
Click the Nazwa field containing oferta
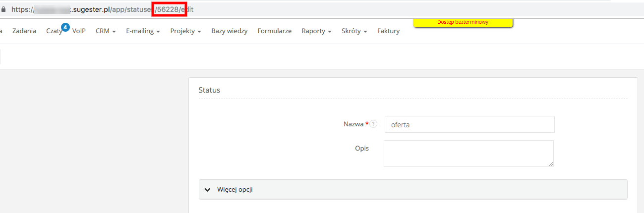(x=469, y=125)
